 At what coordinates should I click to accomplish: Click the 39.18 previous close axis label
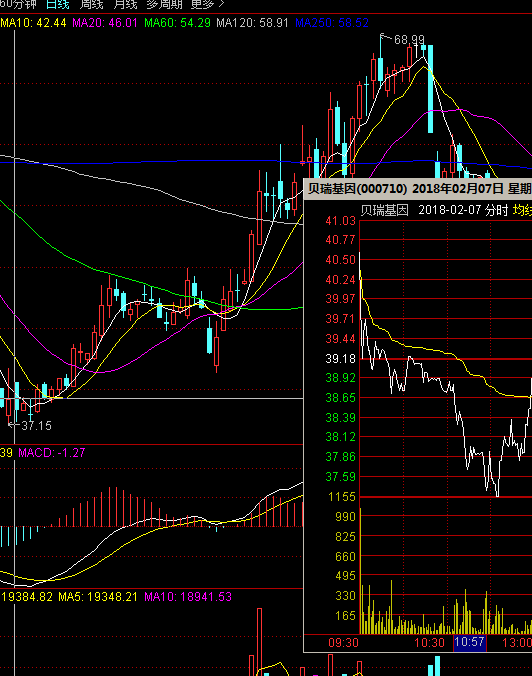(x=341, y=359)
